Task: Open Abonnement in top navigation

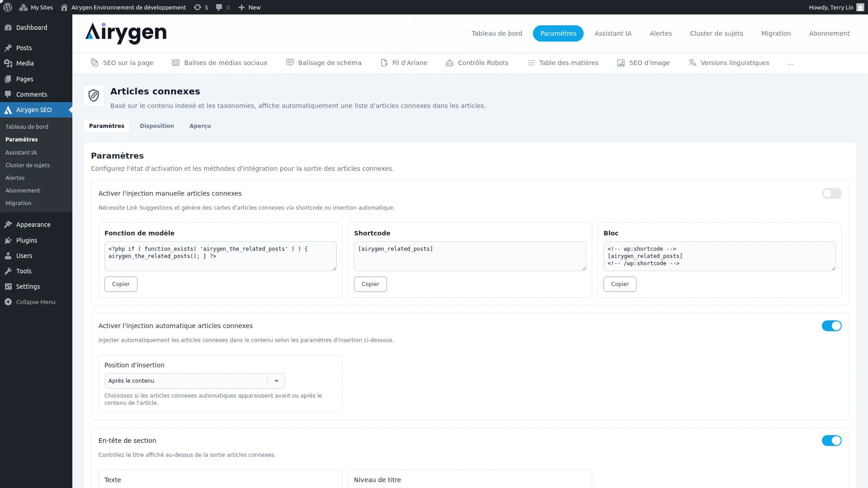Action: [x=829, y=33]
